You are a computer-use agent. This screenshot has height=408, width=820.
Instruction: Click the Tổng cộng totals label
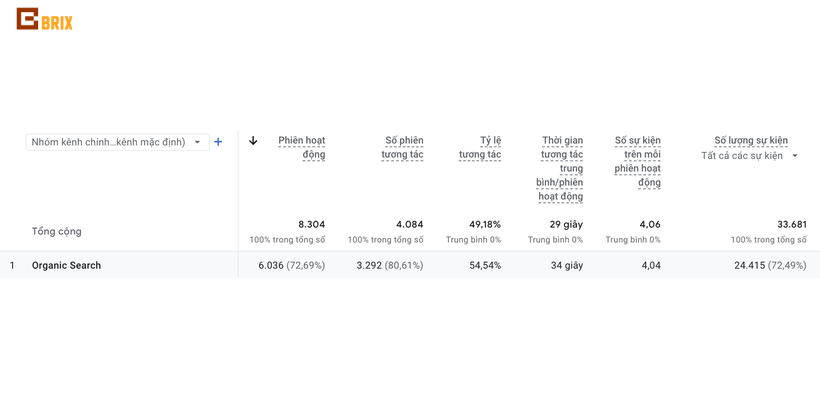click(56, 231)
